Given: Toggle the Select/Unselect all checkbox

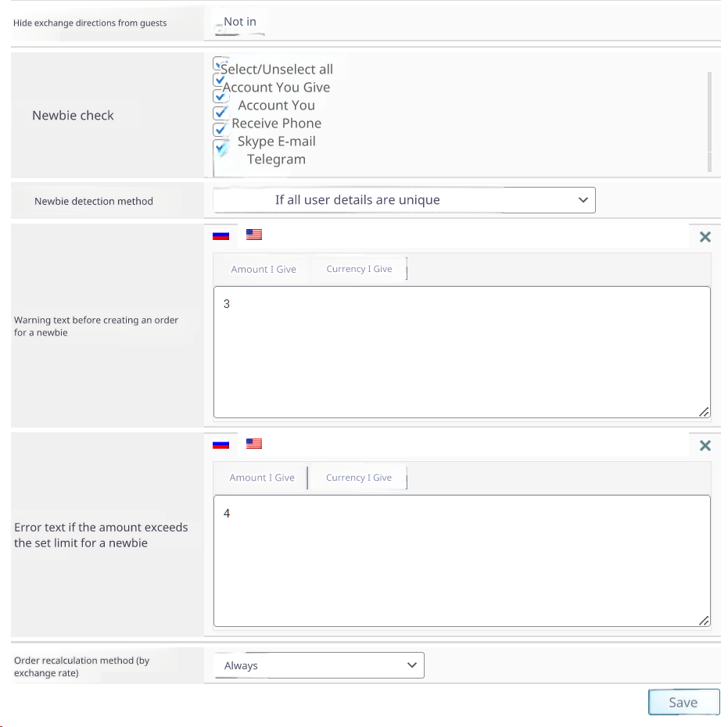Looking at the screenshot, I should point(221,64).
